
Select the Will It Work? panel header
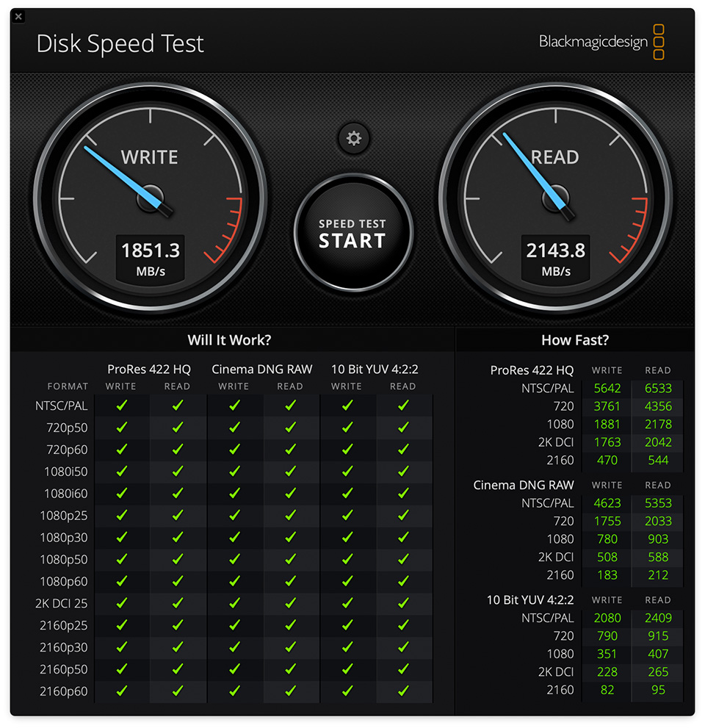pos(229,340)
